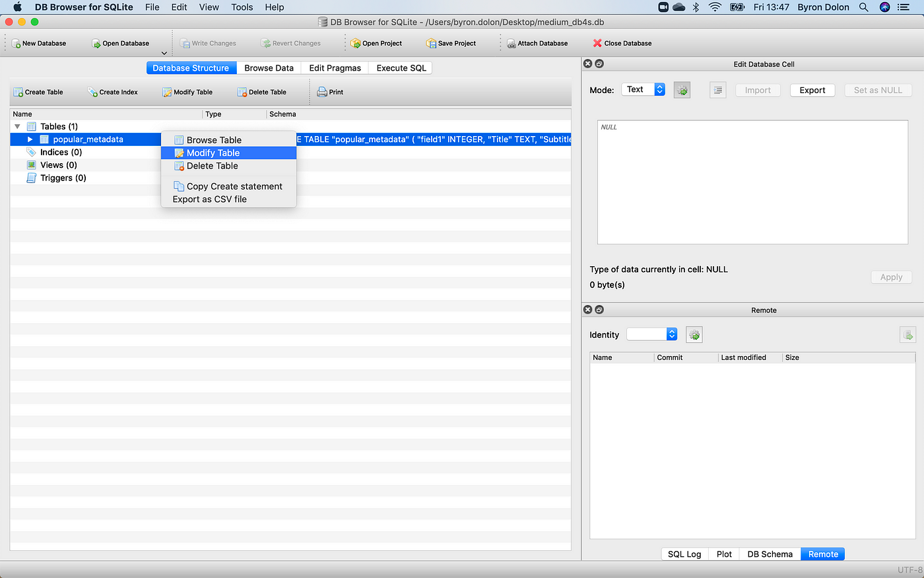Viewport: 924px width, 578px height.
Task: Click the Print icon
Action: tap(322, 92)
